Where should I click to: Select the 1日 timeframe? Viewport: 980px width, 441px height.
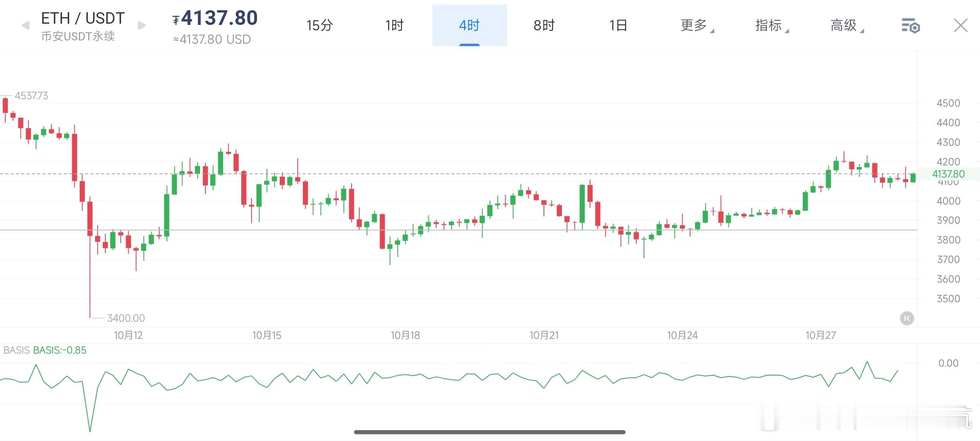coord(618,25)
